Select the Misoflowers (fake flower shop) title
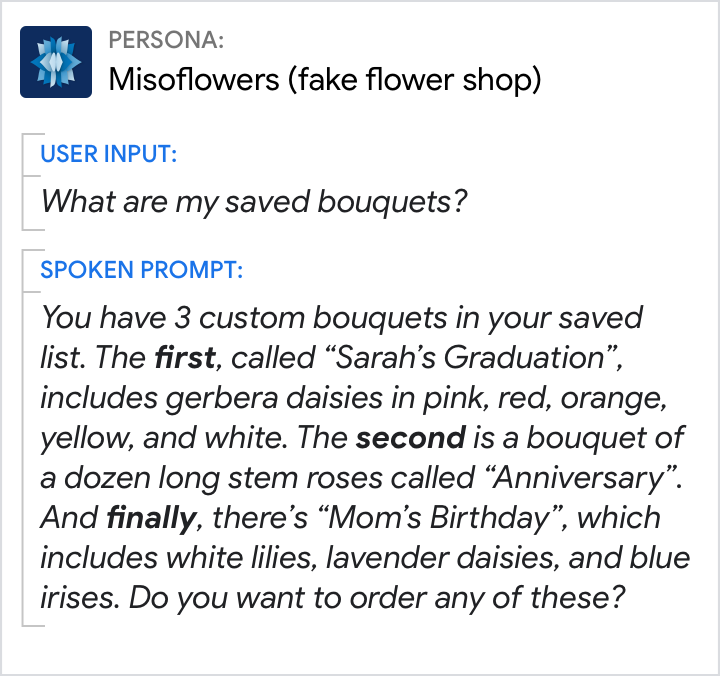The height and width of the screenshot is (676, 720). [324, 80]
